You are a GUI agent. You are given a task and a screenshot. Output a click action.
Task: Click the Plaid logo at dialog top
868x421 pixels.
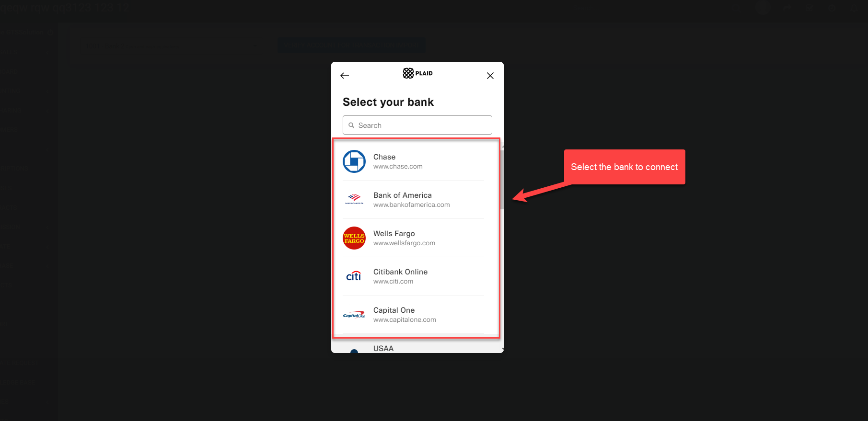417,73
